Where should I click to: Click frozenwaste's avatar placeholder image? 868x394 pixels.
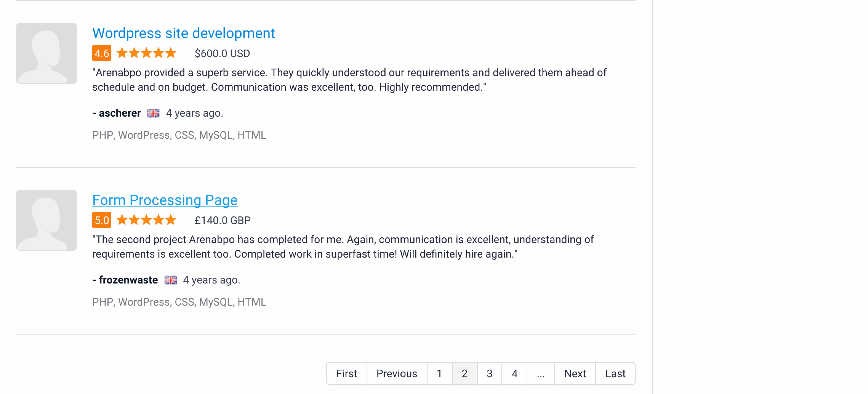46,220
